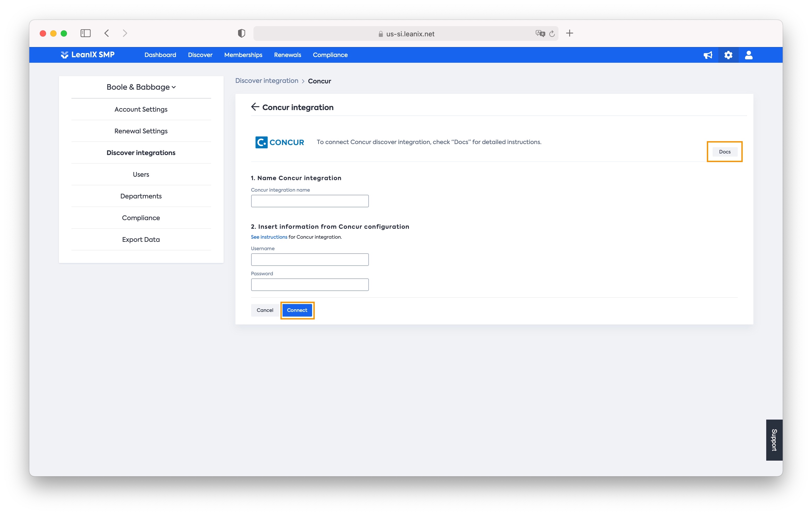Click into the Password field
This screenshot has width=812, height=515.
309,284
